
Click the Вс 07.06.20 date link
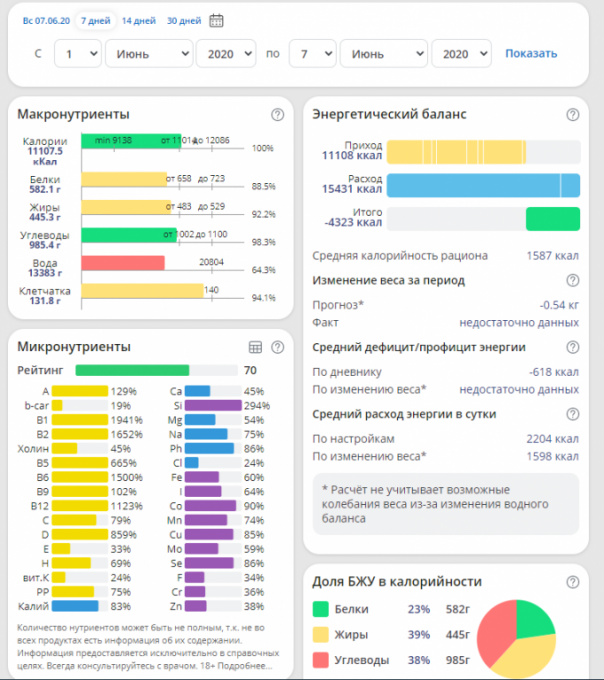click(45, 20)
